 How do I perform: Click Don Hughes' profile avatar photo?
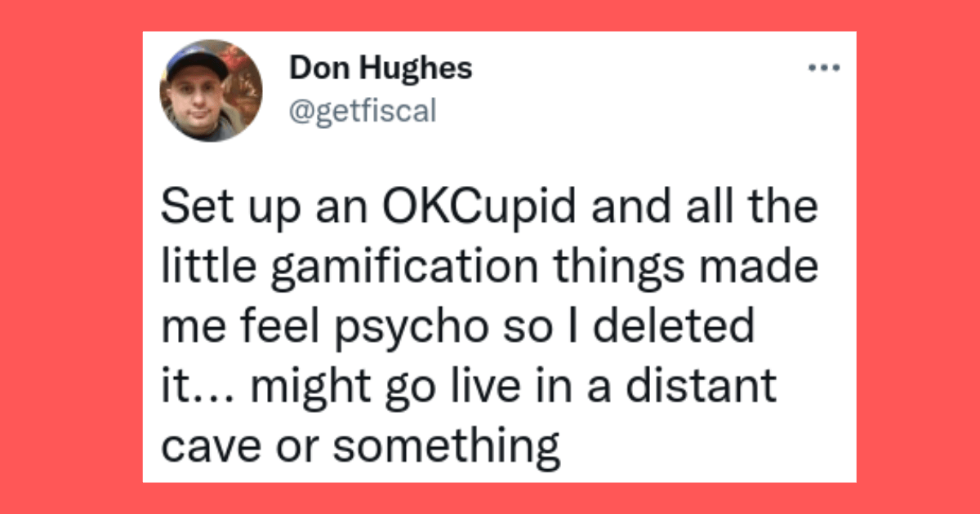click(x=212, y=91)
